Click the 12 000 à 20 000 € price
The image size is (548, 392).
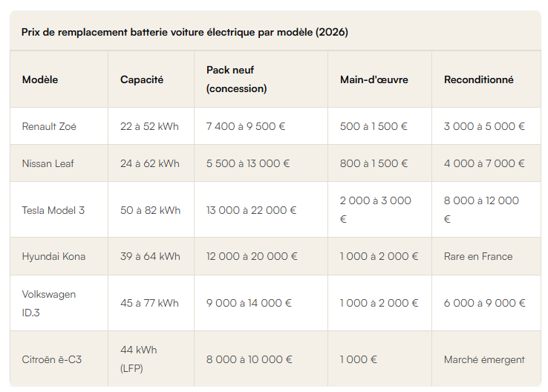(252, 256)
